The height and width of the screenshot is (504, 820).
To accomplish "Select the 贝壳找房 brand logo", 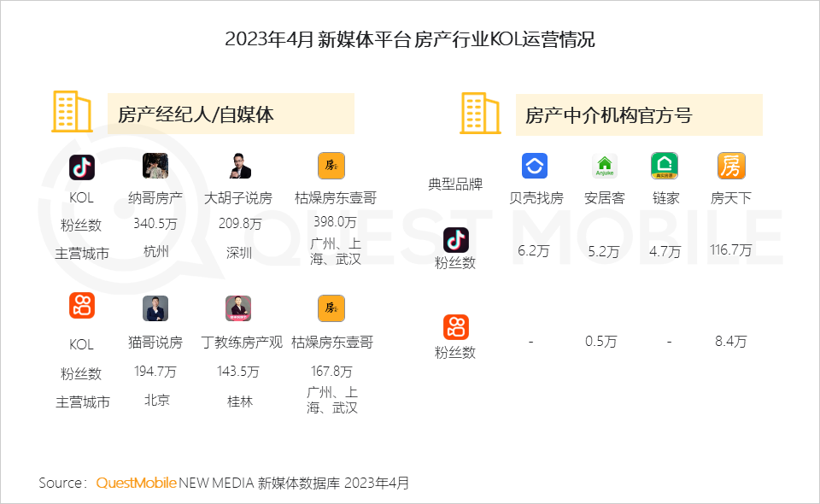I will pyautogui.click(x=535, y=166).
